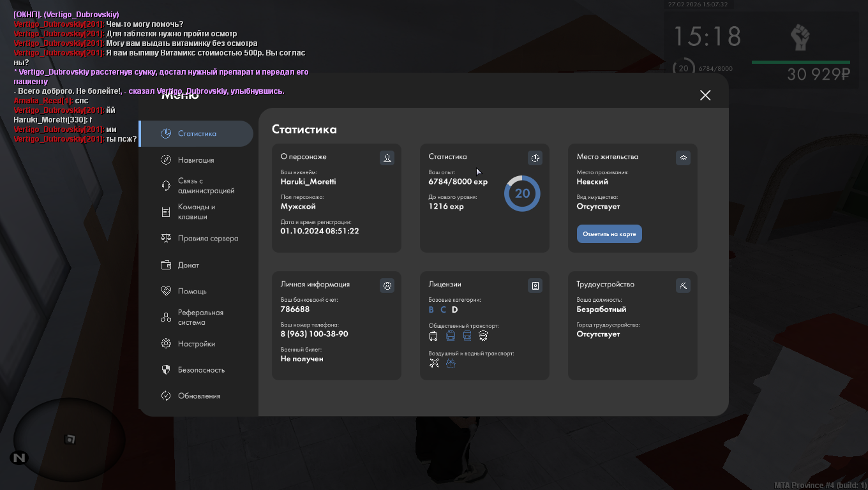Click the airplane license icon

[x=434, y=363]
